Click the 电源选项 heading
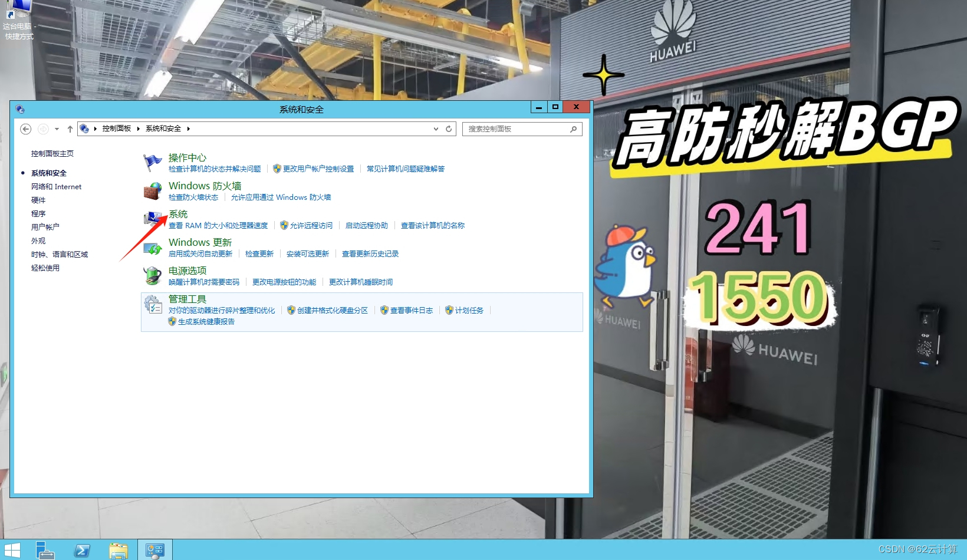Viewport: 967px width, 560px height. (188, 271)
